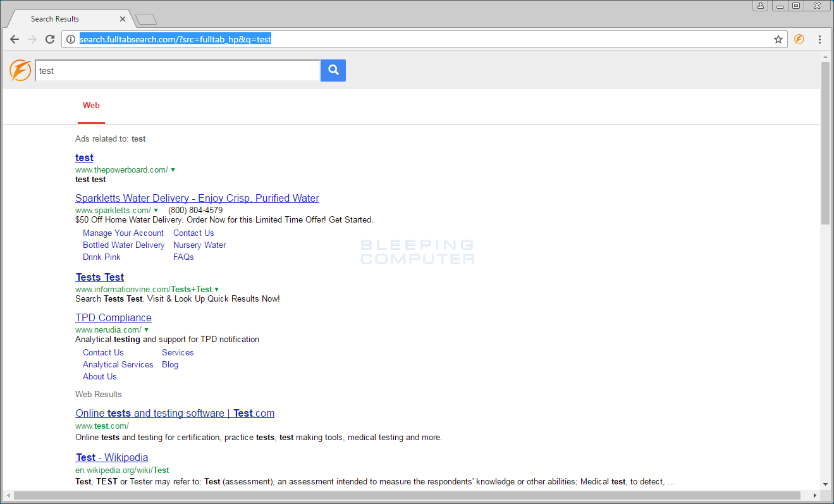Click en.wikipedia.org/wiki/Test URL text
This screenshot has height=504, width=834.
122,470
